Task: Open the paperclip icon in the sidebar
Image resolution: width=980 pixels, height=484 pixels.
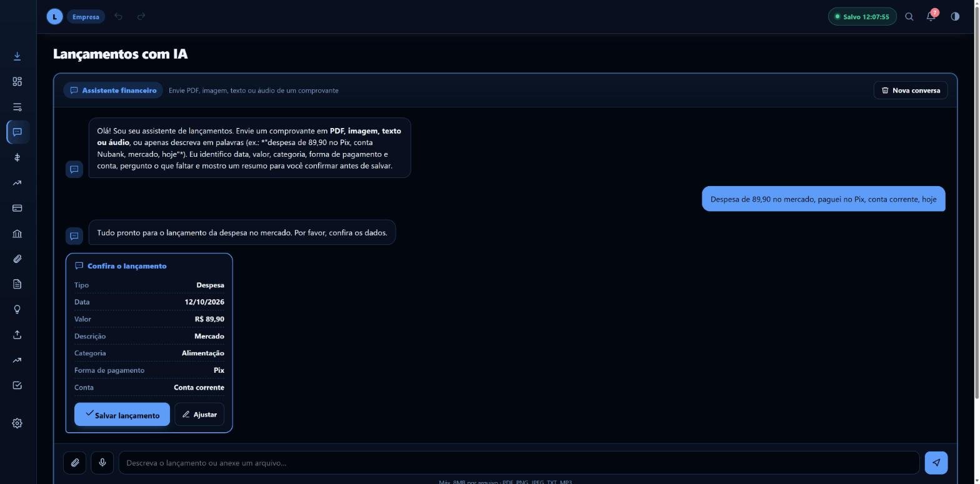Action: point(17,259)
